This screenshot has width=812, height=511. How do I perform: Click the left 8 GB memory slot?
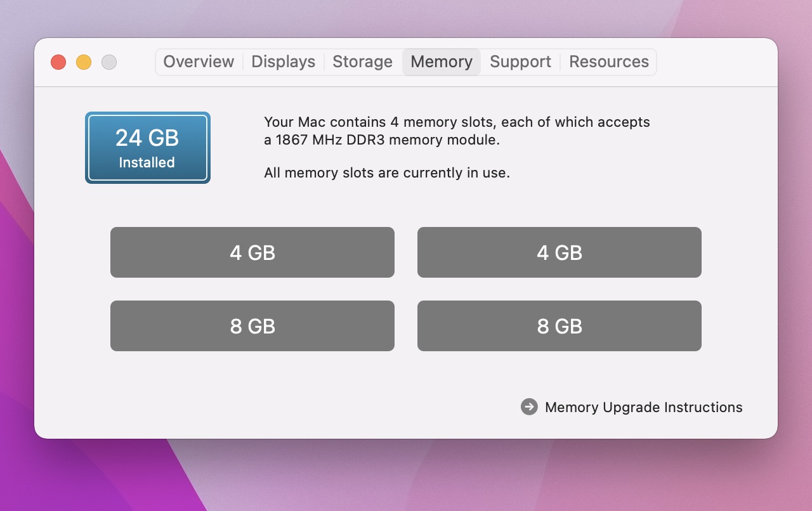[x=252, y=326]
